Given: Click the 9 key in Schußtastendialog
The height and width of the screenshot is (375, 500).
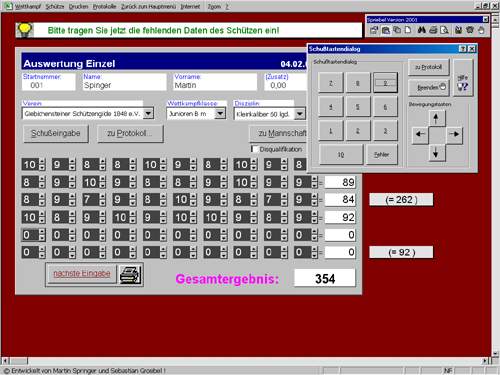Looking at the screenshot, I should 385,83.
